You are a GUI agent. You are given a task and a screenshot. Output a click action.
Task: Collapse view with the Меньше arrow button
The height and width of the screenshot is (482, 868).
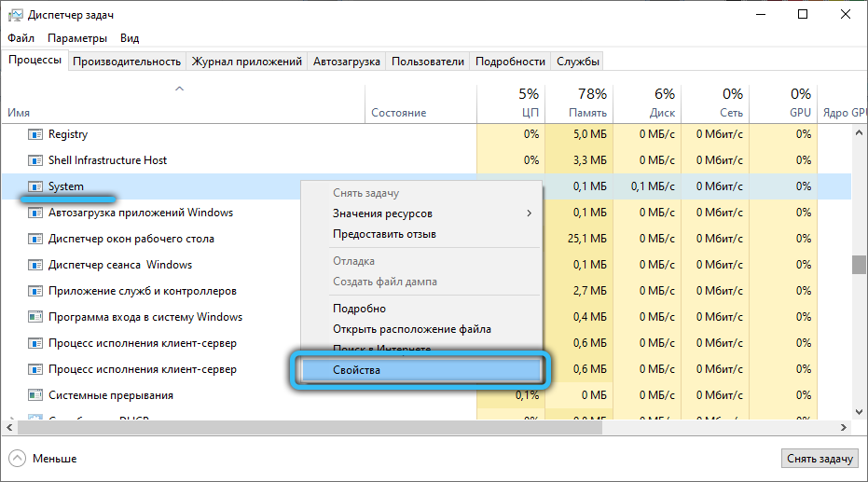(19, 459)
